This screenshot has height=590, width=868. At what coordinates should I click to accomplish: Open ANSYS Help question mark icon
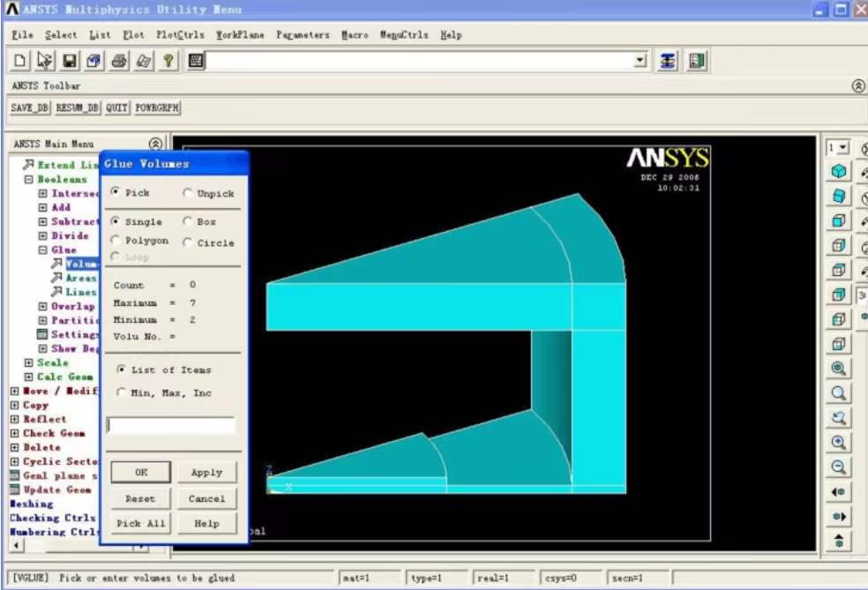point(168,61)
